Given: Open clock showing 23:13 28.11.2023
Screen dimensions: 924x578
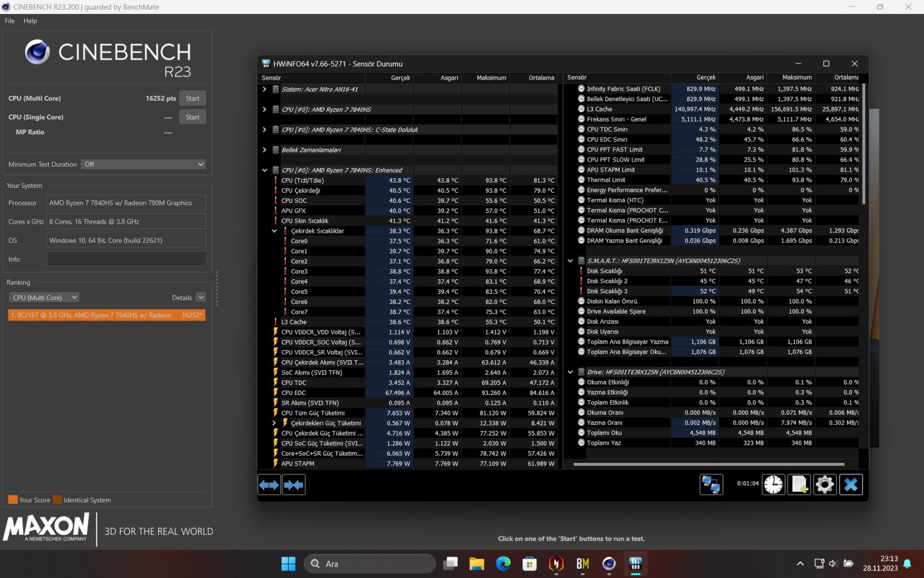Looking at the screenshot, I should 880,564.
